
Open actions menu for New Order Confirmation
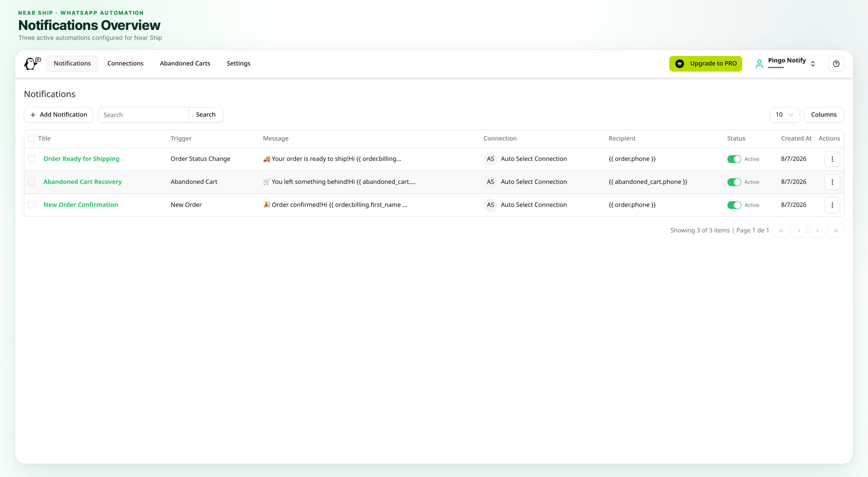pos(832,205)
